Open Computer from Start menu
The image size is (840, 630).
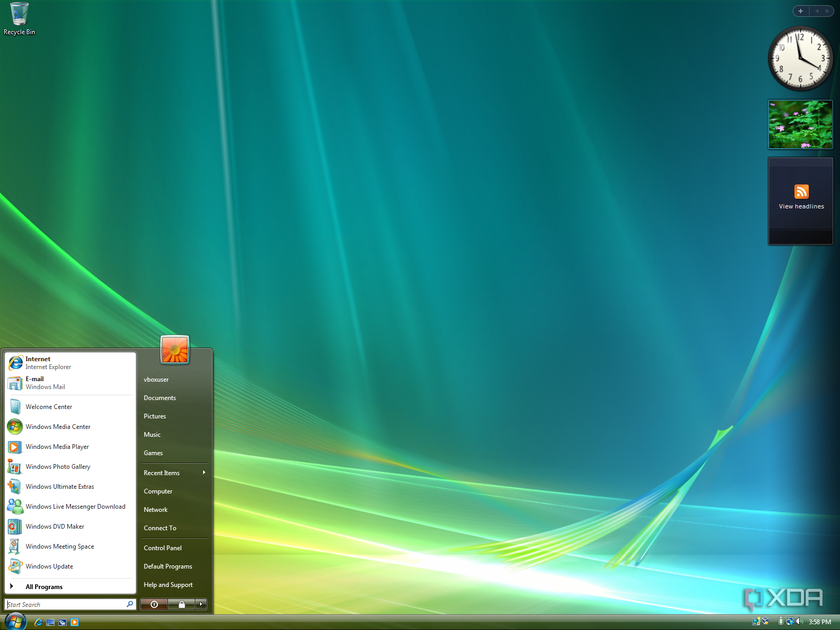(175, 491)
